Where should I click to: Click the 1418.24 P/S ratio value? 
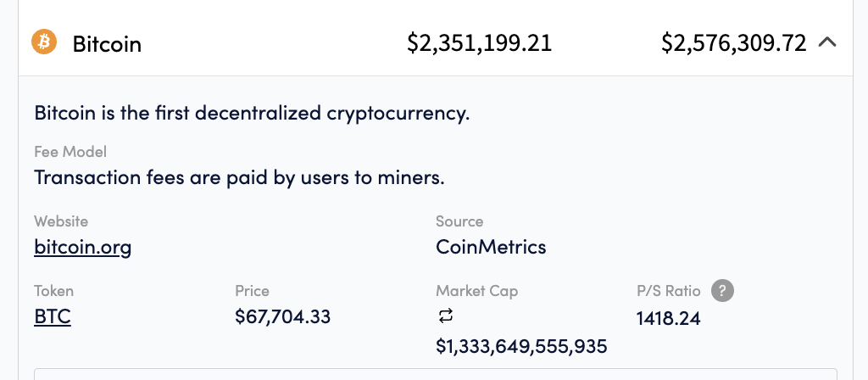click(x=668, y=319)
